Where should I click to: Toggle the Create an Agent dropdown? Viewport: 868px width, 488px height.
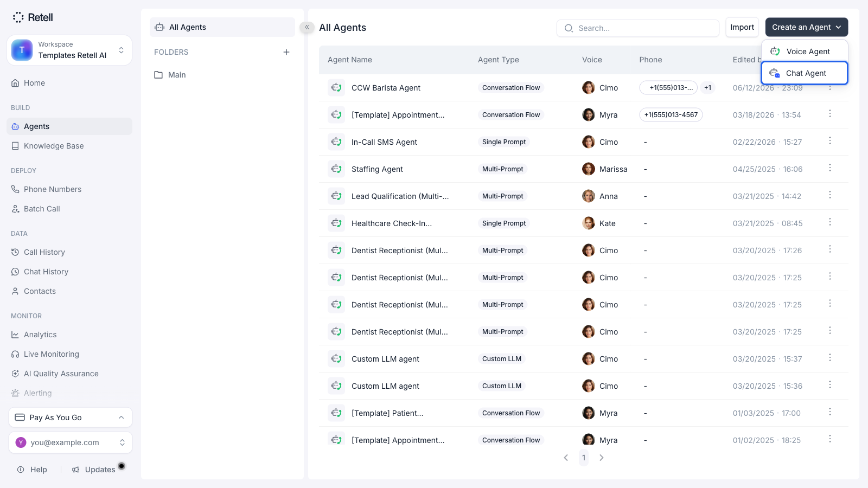806,27
